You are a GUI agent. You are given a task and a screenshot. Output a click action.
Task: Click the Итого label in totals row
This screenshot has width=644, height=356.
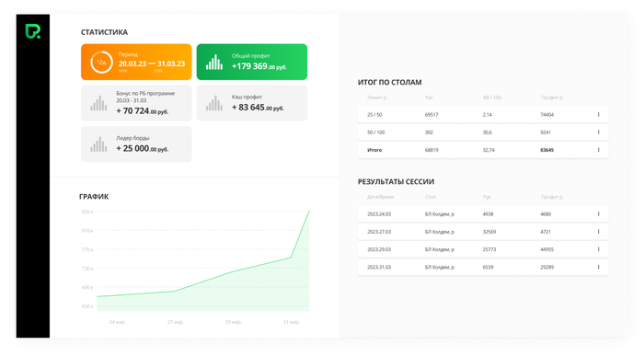click(x=374, y=150)
